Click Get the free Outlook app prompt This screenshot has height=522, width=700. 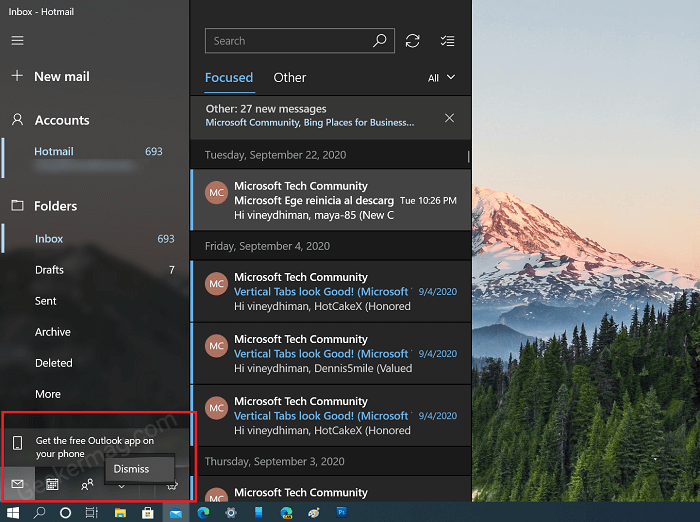95,447
